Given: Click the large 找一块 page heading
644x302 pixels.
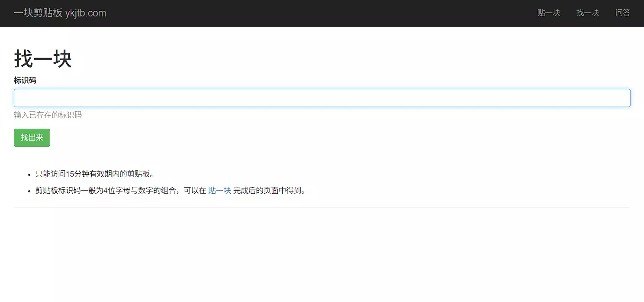Looking at the screenshot, I should pos(42,58).
